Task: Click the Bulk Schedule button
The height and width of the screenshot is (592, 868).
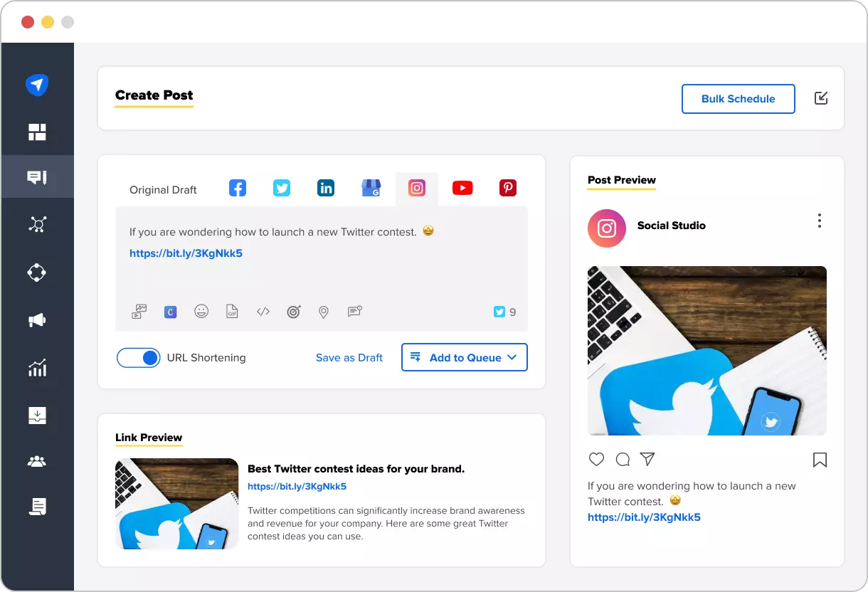Action: coord(738,99)
